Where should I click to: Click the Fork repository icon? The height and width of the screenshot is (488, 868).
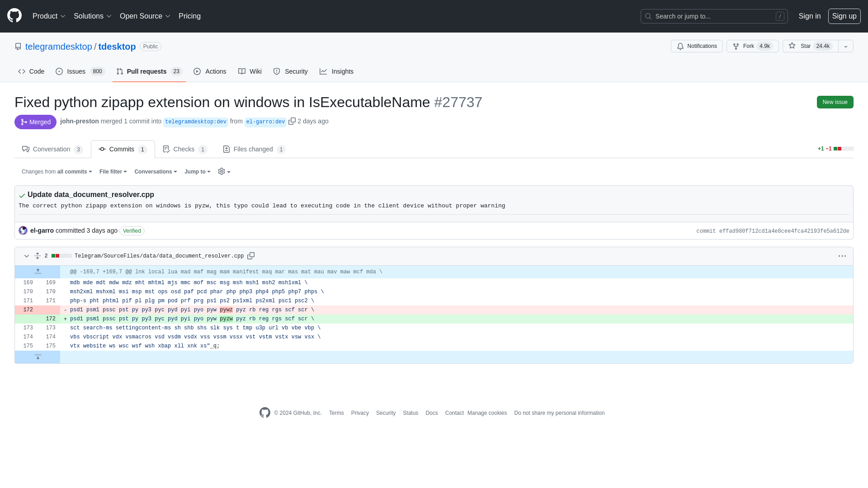[736, 46]
